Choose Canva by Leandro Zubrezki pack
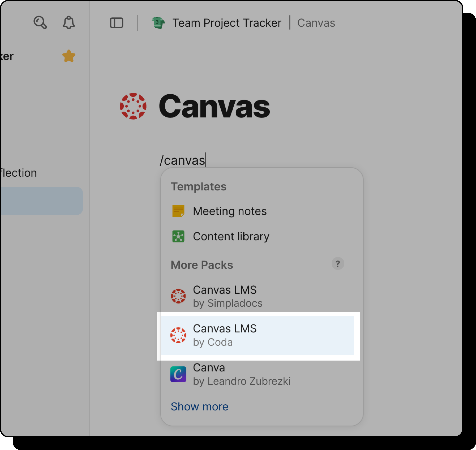This screenshot has height=450, width=476. pos(257,374)
